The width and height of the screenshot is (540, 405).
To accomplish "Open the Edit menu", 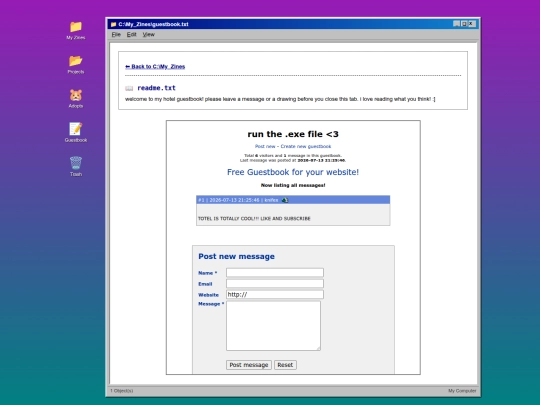I will pos(132,34).
